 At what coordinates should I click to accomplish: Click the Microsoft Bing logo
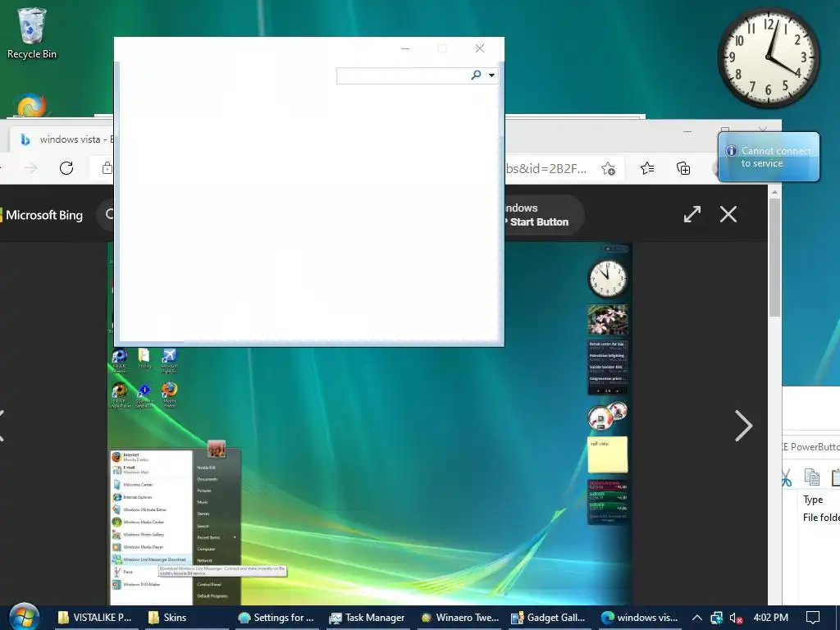click(43, 216)
